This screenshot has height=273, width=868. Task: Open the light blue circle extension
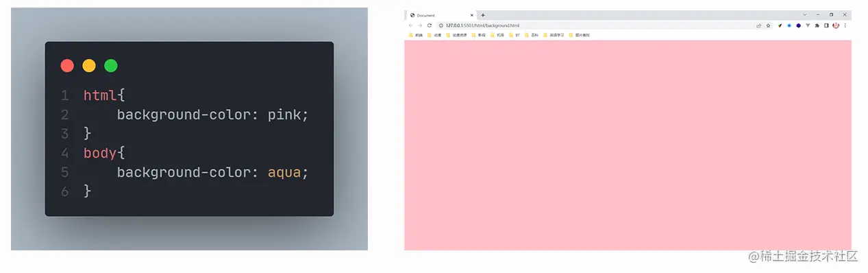pyautogui.click(x=789, y=25)
